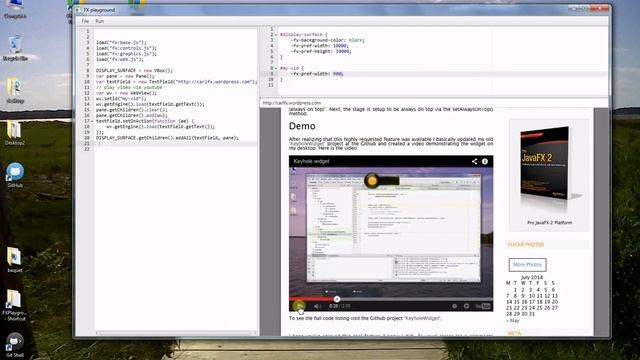This screenshot has height=360, width=640.
Task: Click the 'Keyhole widget' video title
Action: click(311, 161)
